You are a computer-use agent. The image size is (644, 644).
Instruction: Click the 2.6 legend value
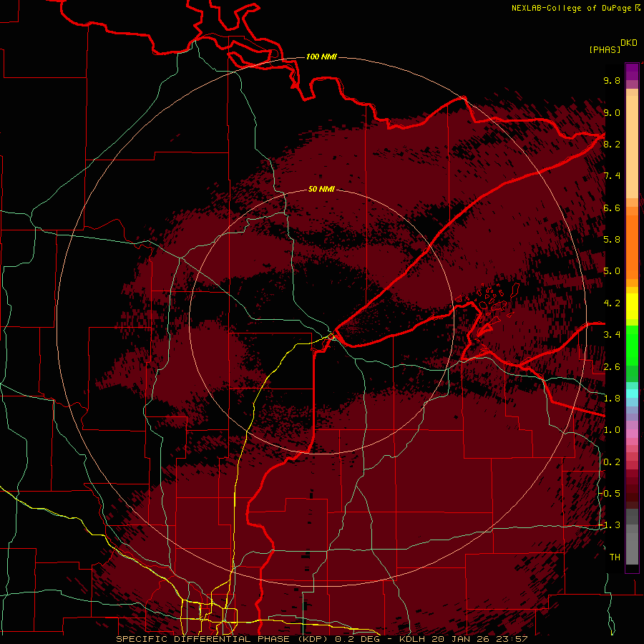(x=612, y=367)
